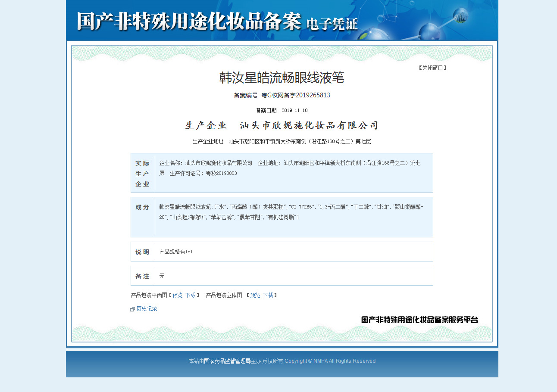Screen dimensions: 557x392
Task: Click the filing number 粤G妆网备字2019265813
Action: point(296,95)
